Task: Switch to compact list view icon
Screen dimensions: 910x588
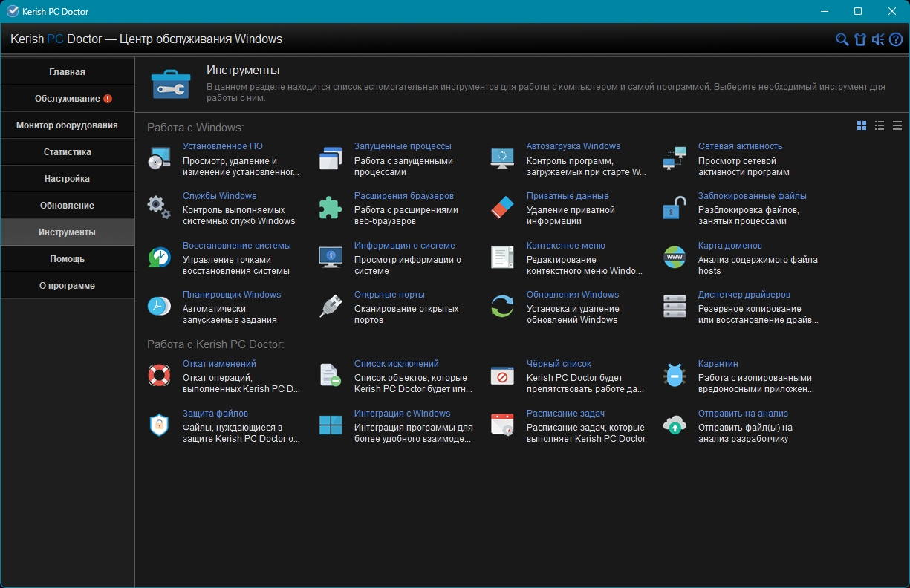Action: click(x=897, y=125)
